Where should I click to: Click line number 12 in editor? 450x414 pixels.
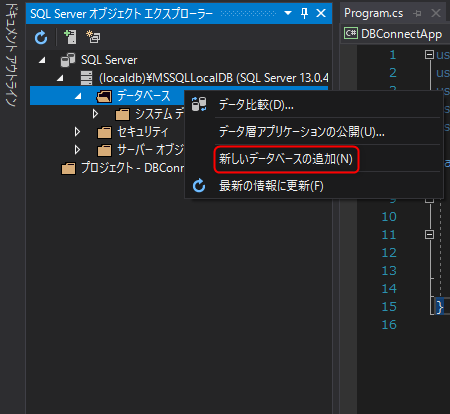click(x=389, y=253)
